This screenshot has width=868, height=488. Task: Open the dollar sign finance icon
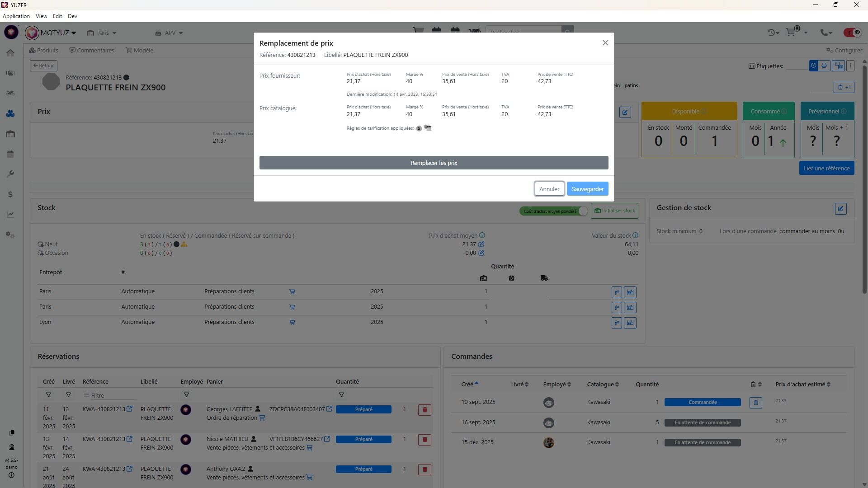10,194
